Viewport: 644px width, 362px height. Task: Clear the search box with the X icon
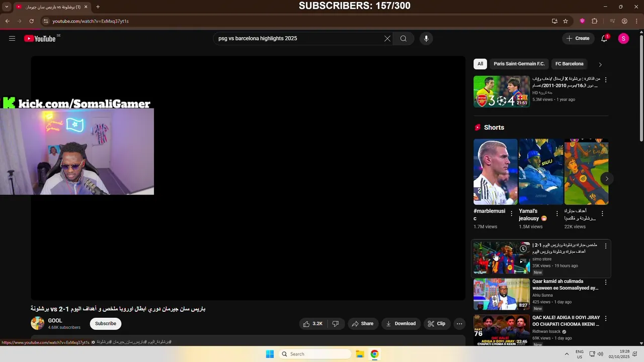tap(387, 39)
